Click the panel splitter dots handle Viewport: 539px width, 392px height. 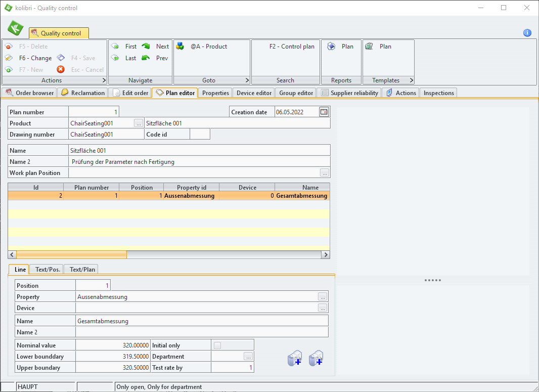[432, 280]
